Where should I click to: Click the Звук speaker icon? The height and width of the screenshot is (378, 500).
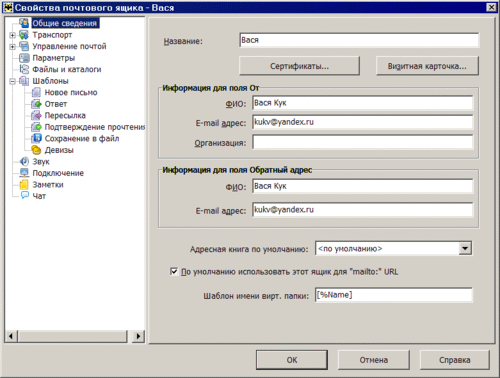coord(24,161)
